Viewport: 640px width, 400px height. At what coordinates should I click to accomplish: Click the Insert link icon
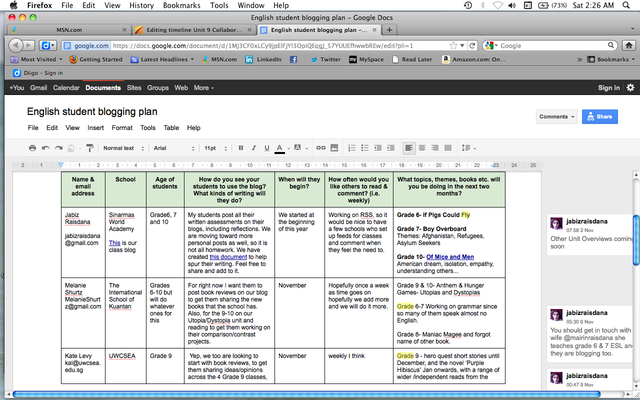pos(321,148)
